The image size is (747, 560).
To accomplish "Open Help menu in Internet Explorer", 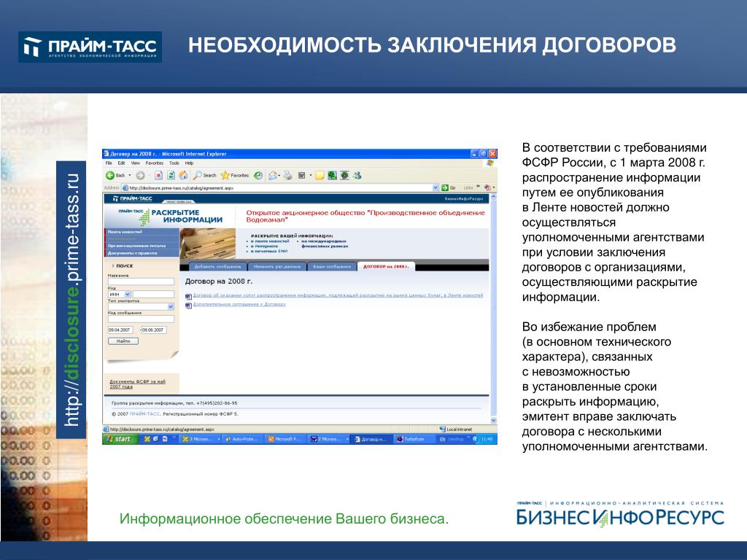I will point(189,163).
